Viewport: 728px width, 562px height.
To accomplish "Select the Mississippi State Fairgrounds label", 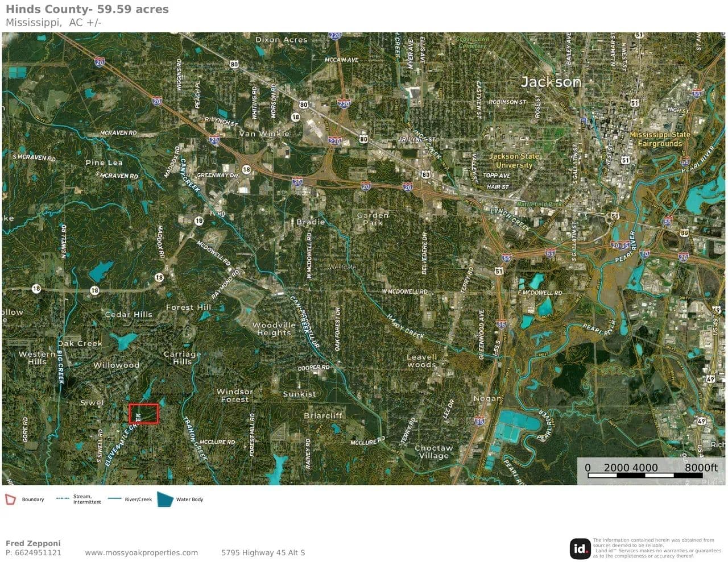I will [x=660, y=139].
